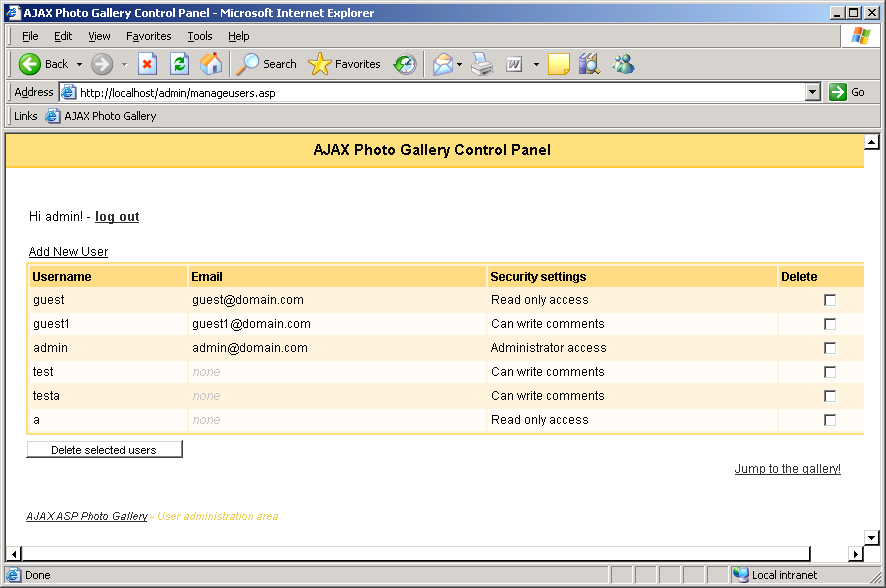The height and width of the screenshot is (588, 886).
Task: Check the Delete box for guest
Action: 830,300
